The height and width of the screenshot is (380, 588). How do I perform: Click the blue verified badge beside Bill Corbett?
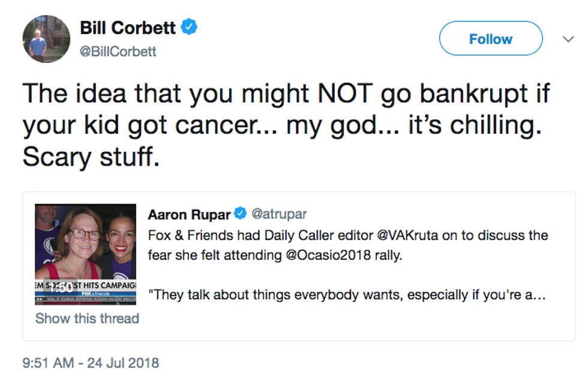190,27
